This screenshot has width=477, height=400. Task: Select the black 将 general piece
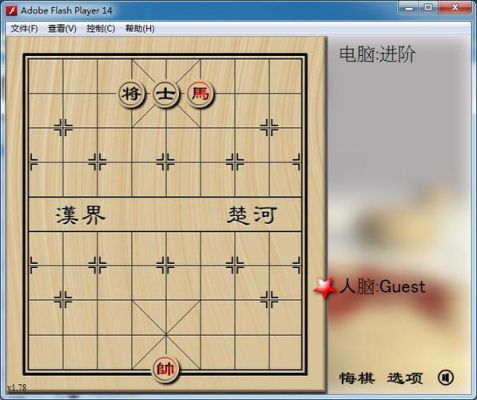point(131,94)
